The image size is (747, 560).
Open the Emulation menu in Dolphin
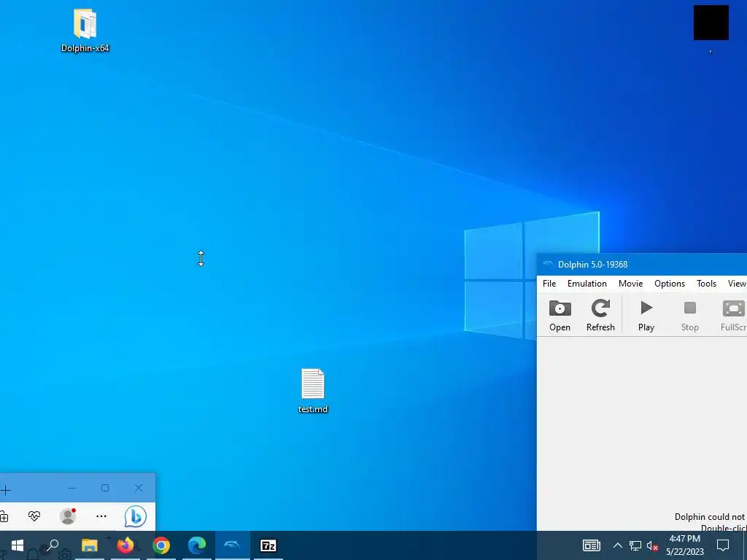click(587, 284)
